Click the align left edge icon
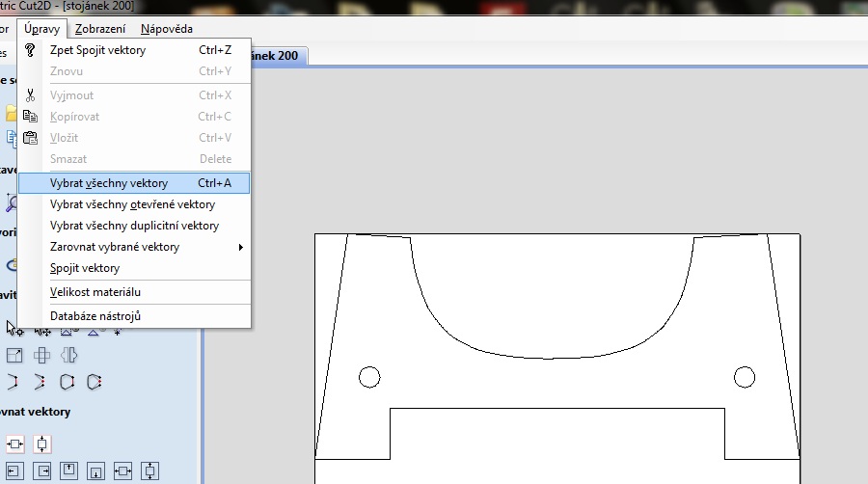The height and width of the screenshot is (484, 868). pyautogui.click(x=15, y=471)
